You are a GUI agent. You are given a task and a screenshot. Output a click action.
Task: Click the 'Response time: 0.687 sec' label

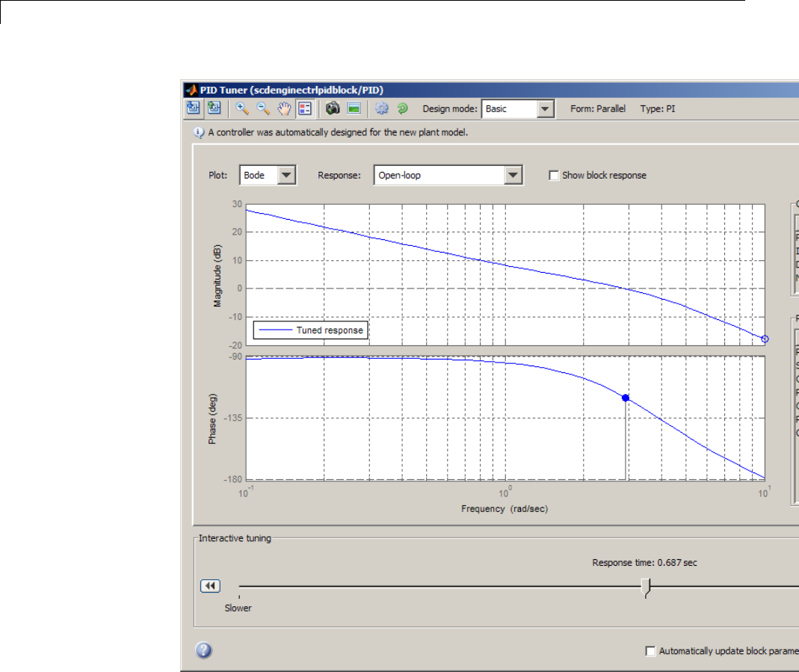point(644,562)
